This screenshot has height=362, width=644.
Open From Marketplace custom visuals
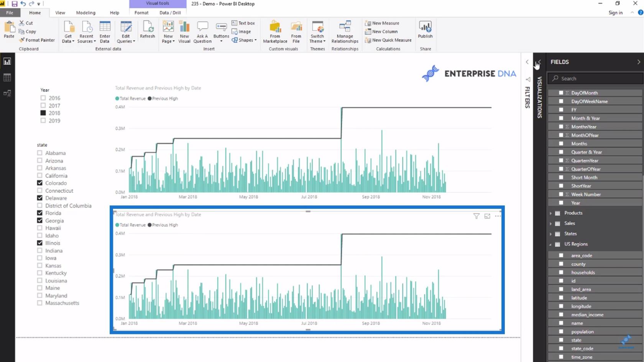pyautogui.click(x=275, y=32)
